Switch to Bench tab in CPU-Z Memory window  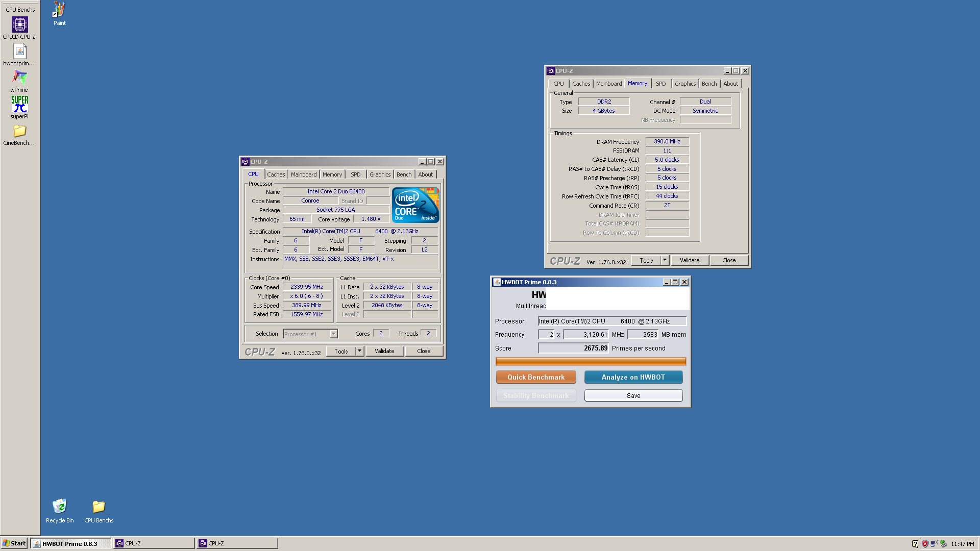[709, 84]
